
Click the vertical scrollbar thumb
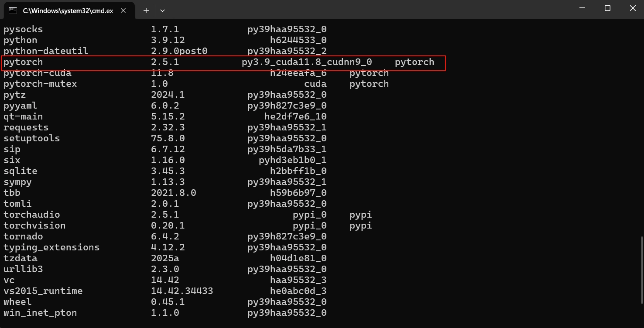tap(641, 270)
